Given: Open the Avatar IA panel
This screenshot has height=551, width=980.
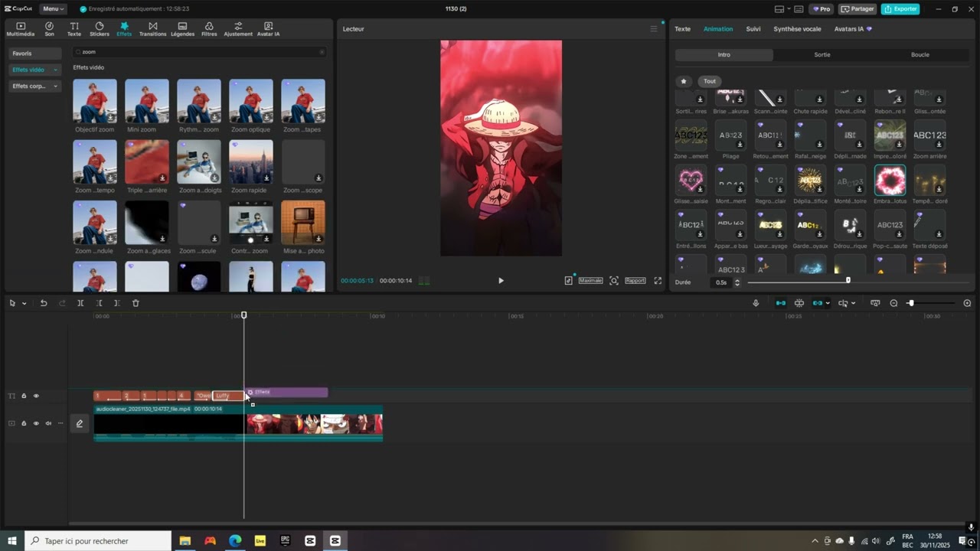Looking at the screenshot, I should tap(268, 29).
